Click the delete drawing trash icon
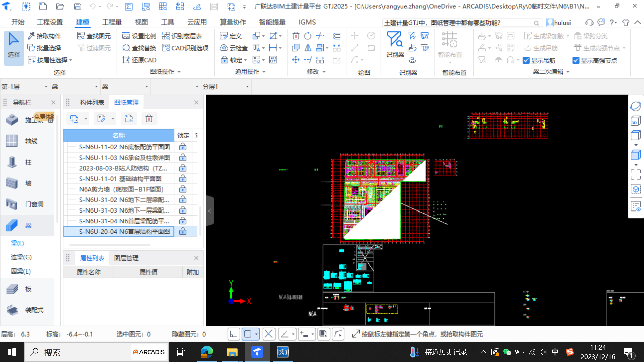Screen dimensions: 644x362 pos(149,119)
